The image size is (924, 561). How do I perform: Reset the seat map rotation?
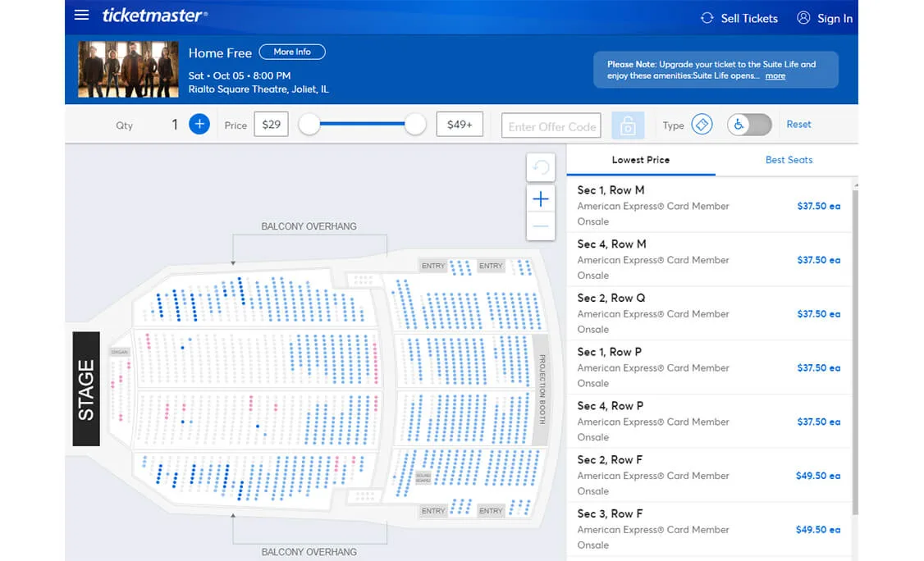[x=541, y=168]
